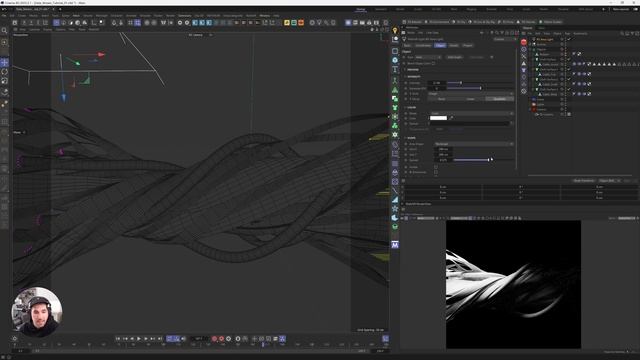The height and width of the screenshot is (360, 640).
Task: Click the white light Color swatch
Action: (x=438, y=118)
